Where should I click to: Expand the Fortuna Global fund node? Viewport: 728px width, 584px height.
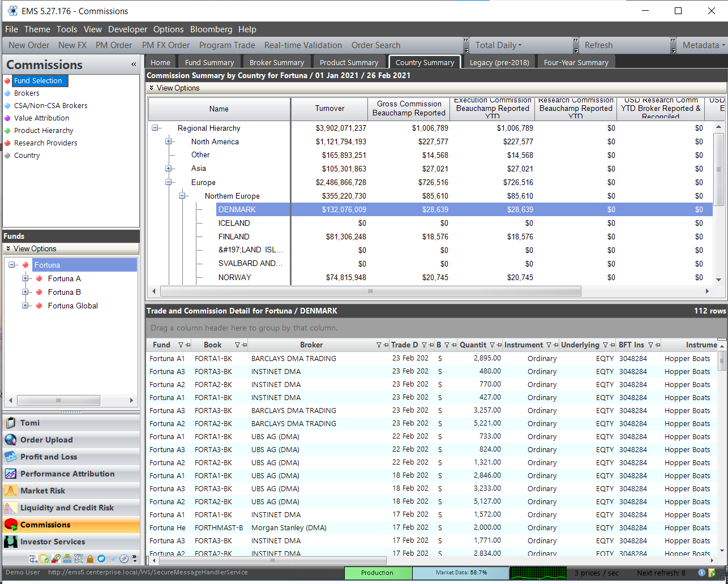(25, 306)
